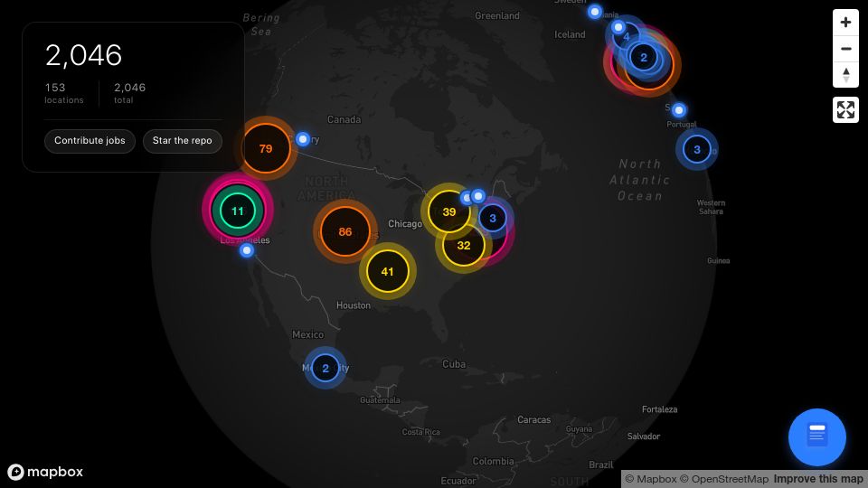Click the Star the repo button
Screen dimensions: 868x488
click(x=182, y=141)
